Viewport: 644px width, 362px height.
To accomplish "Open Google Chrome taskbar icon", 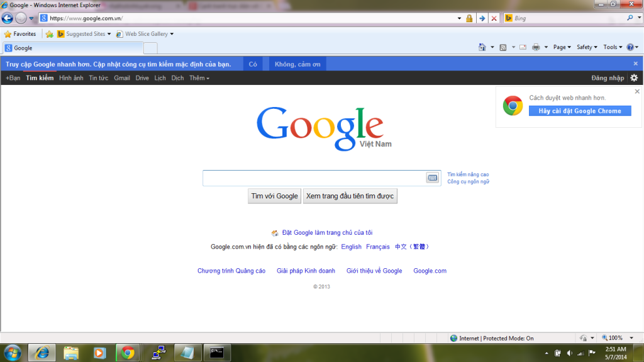I will pyautogui.click(x=128, y=353).
